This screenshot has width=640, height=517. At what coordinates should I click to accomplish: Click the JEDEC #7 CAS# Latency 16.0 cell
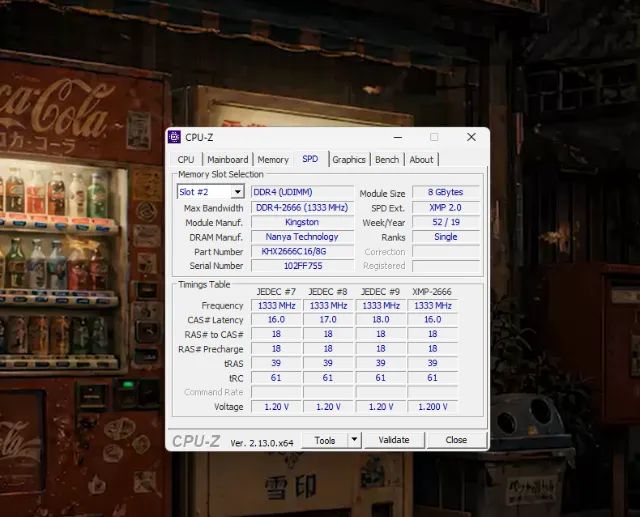tap(276, 320)
